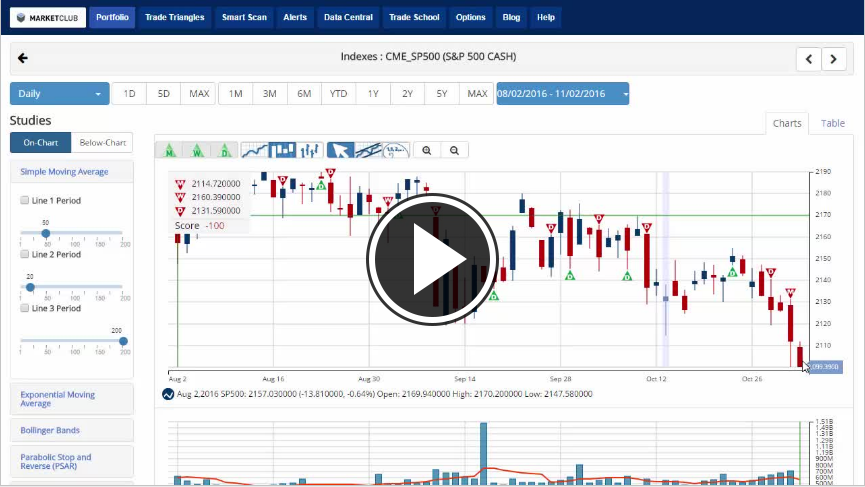Click the MarketClub logo
This screenshot has width=865, height=487.
click(47, 18)
